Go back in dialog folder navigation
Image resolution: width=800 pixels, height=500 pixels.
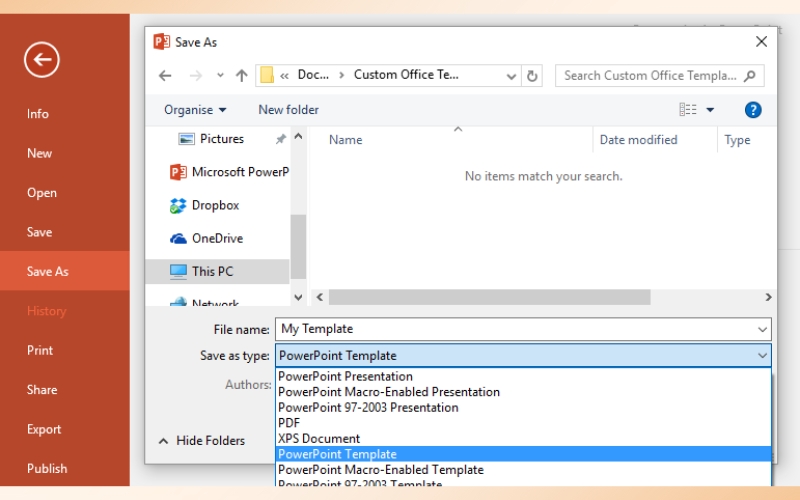coord(165,76)
